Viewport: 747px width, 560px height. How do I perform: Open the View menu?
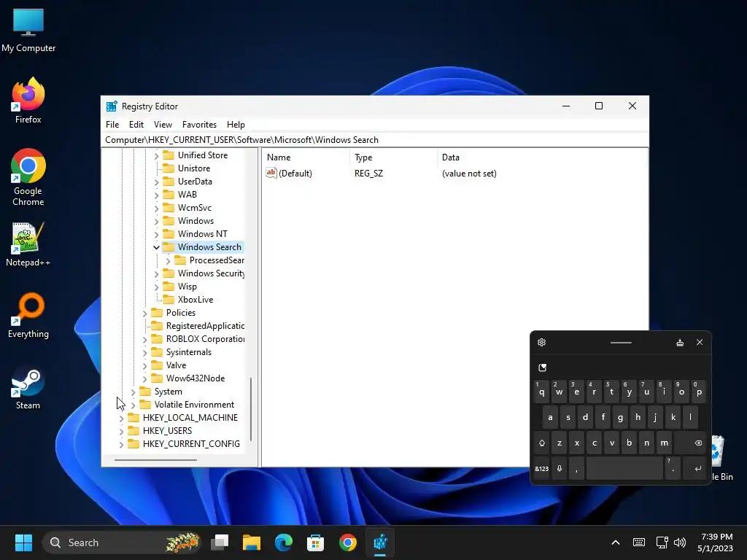click(163, 124)
